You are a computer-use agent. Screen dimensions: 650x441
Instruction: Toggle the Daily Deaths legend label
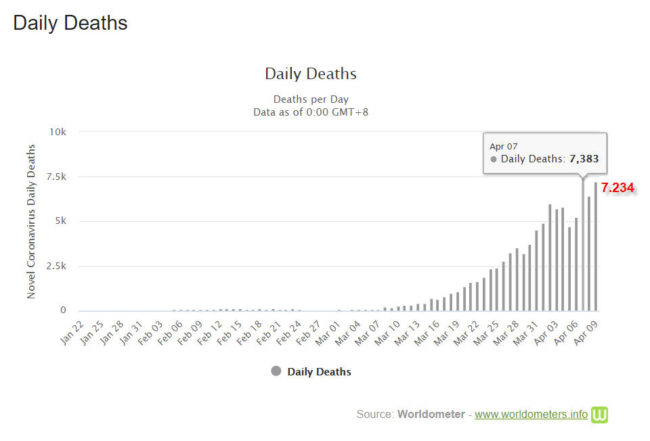(x=318, y=372)
